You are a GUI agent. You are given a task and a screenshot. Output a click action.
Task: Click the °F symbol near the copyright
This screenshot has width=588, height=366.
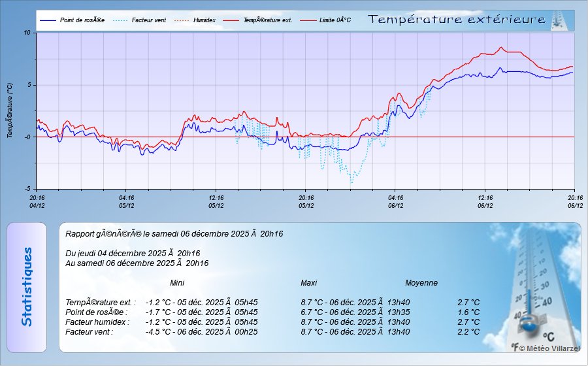click(515, 348)
